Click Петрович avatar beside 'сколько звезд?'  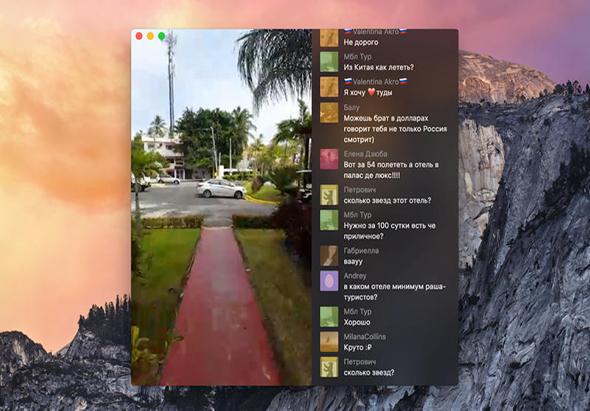click(x=329, y=367)
